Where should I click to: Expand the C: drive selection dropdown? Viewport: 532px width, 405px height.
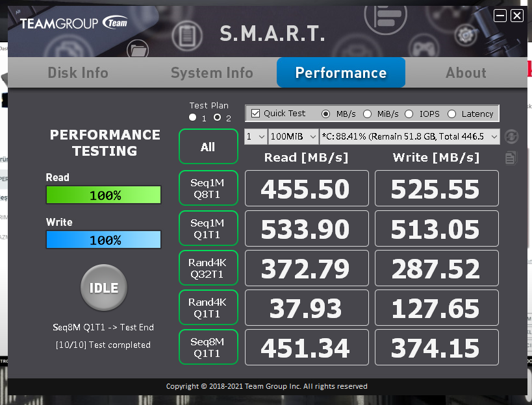click(x=409, y=136)
